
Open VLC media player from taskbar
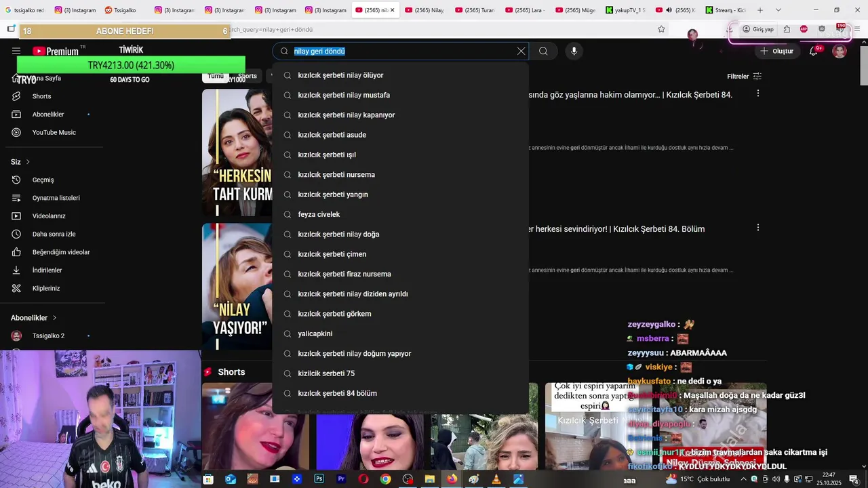(496, 479)
